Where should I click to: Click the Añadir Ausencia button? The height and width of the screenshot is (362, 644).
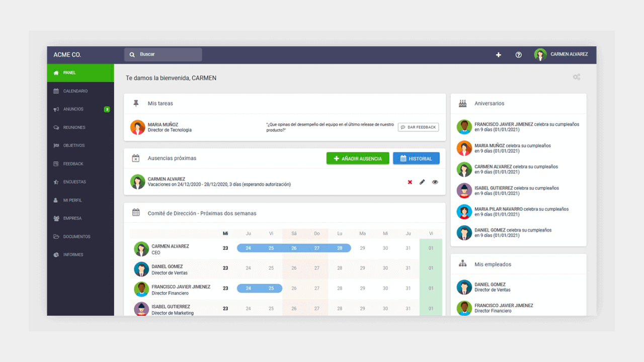[358, 158]
